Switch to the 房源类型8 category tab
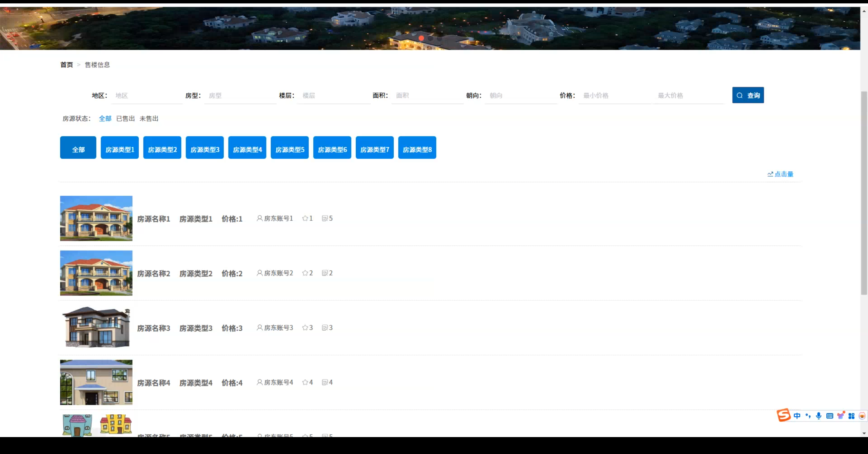 tap(417, 148)
